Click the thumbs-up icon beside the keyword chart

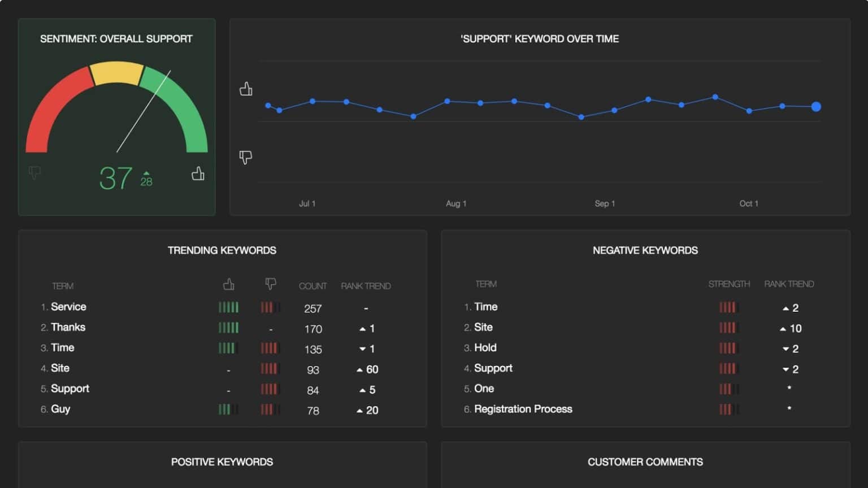click(x=246, y=89)
